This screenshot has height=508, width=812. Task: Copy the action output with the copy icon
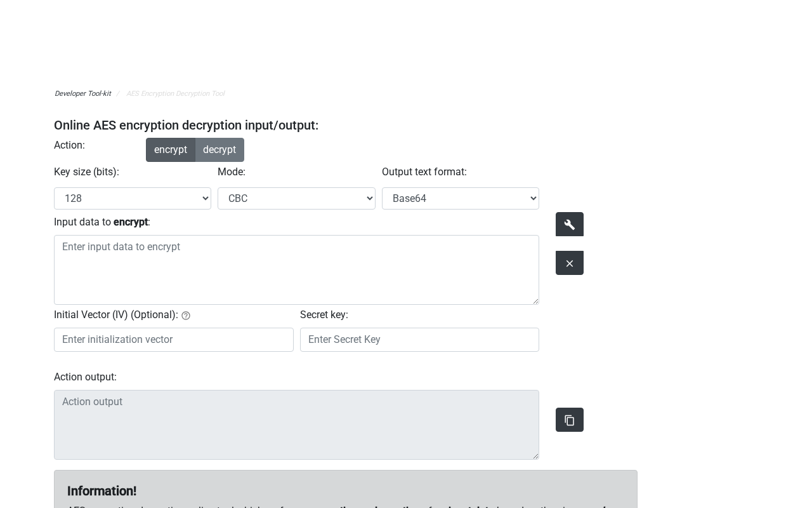click(x=569, y=420)
